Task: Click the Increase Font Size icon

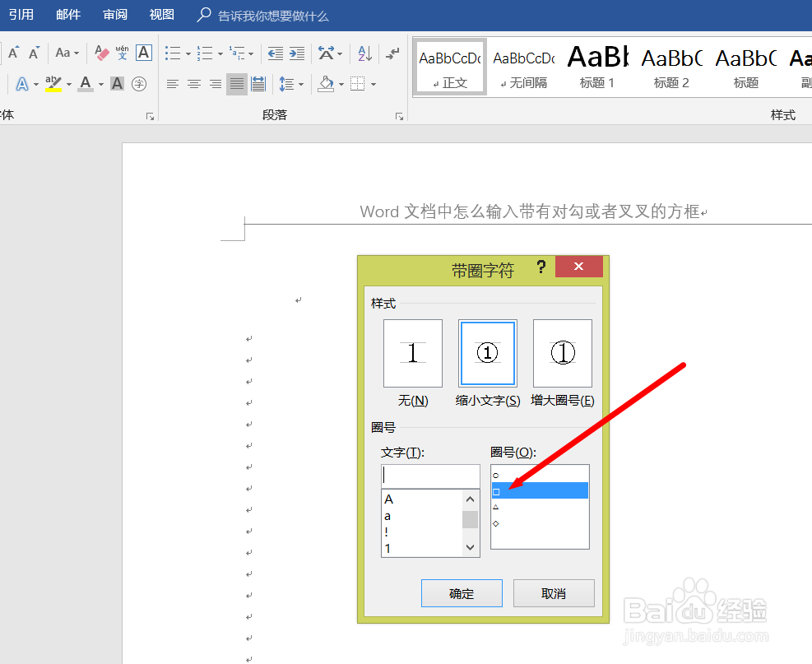Action: [14, 52]
